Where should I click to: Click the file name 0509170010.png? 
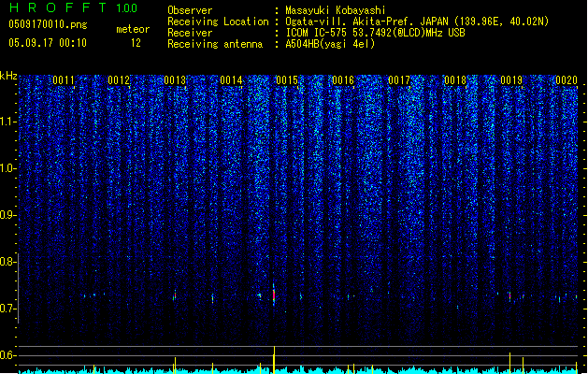tap(48, 24)
